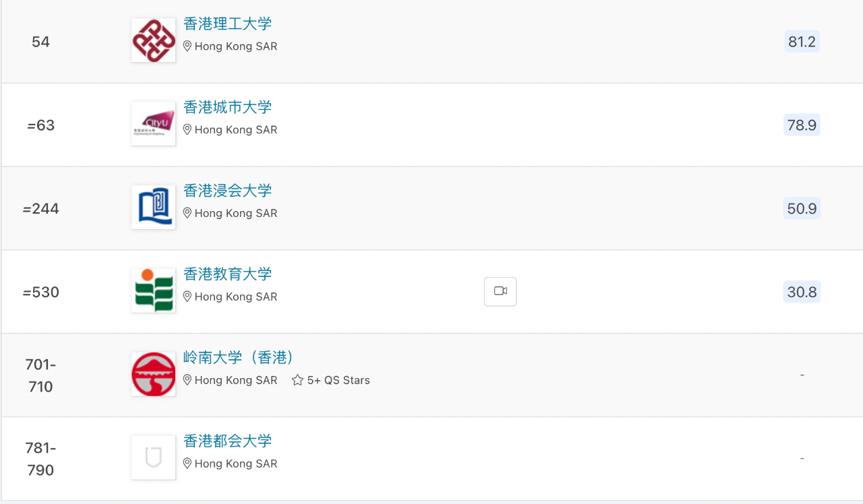The height and width of the screenshot is (504, 863).
Task: Click the placeholder shield logo for 香港都会大学
Action: 154,458
